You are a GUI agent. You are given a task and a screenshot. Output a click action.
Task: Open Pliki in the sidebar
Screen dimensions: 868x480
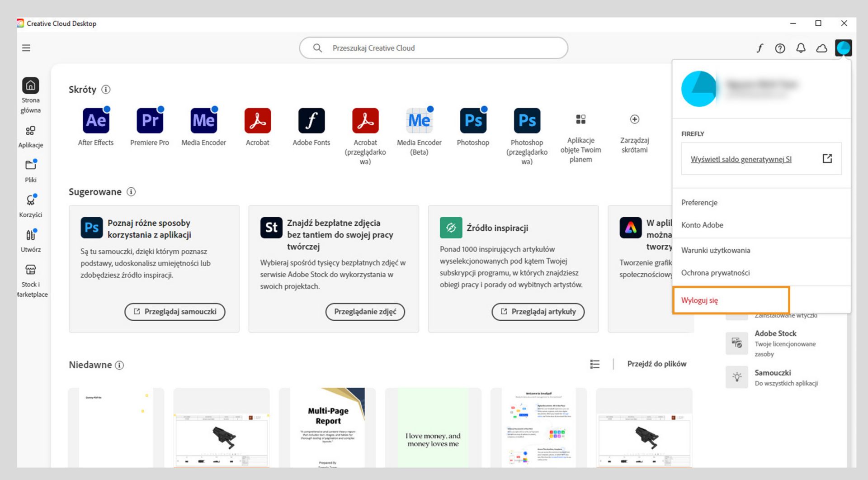tap(30, 171)
